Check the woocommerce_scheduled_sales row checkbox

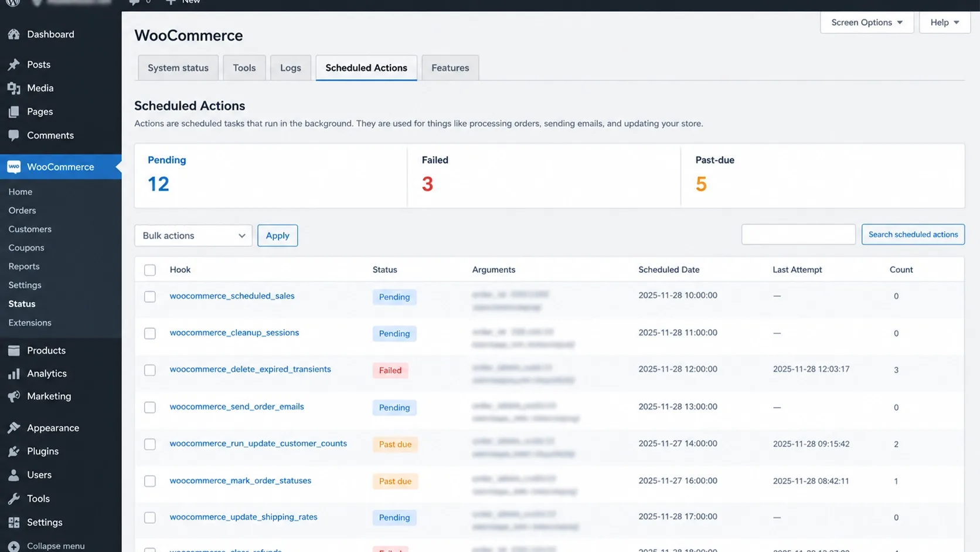point(150,297)
